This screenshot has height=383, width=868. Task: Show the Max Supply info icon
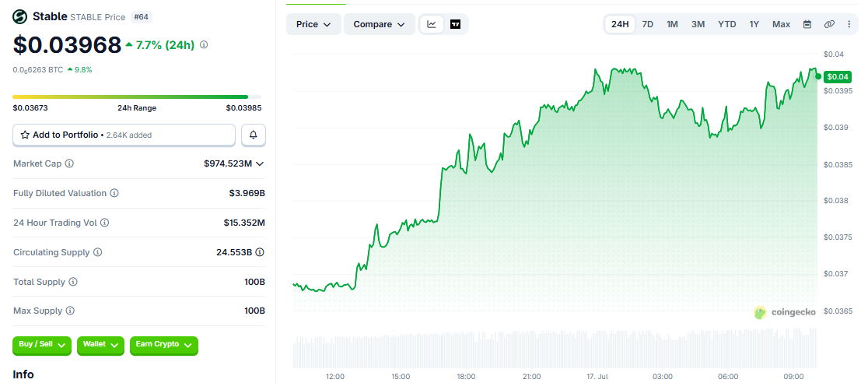click(70, 311)
